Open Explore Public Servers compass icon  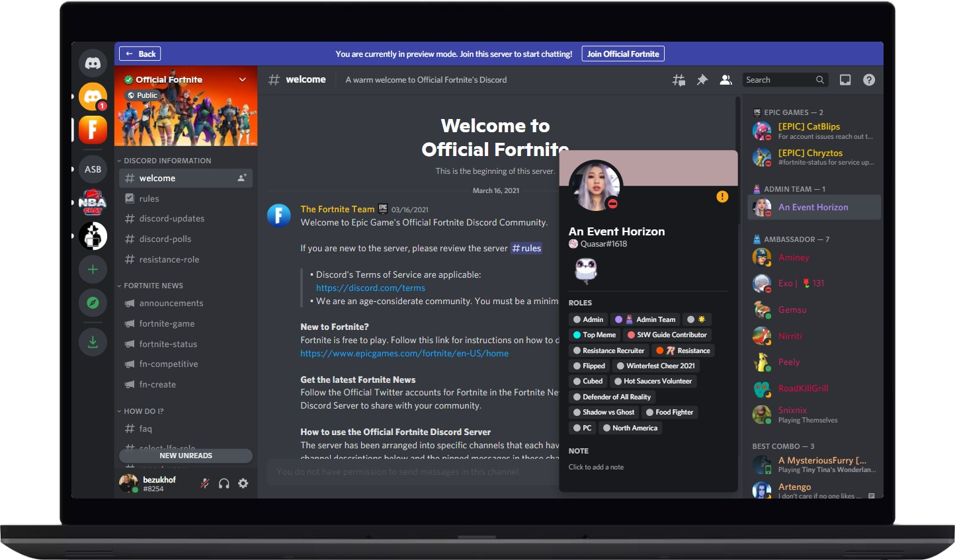(x=93, y=303)
